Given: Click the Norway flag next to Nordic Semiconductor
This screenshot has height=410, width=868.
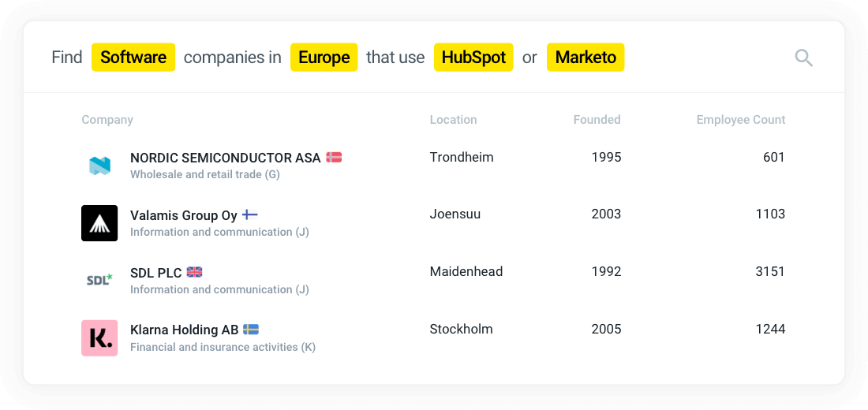Looking at the screenshot, I should 334,158.
